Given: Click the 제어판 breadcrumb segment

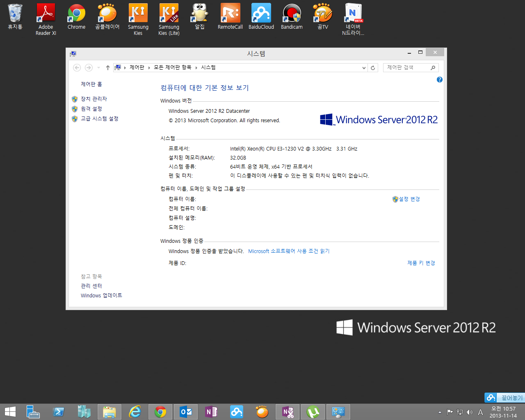Looking at the screenshot, I should pyautogui.click(x=137, y=68).
